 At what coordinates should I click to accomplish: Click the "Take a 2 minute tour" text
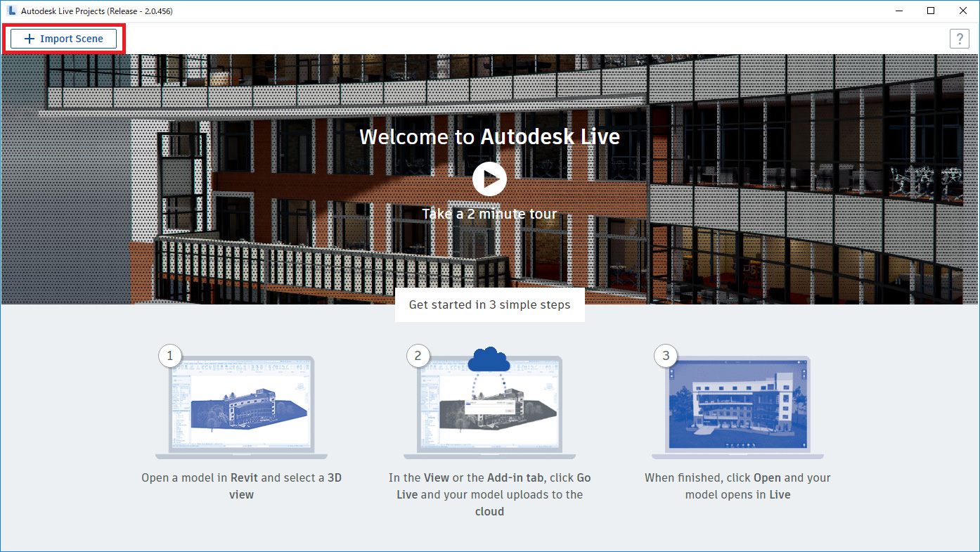489,214
